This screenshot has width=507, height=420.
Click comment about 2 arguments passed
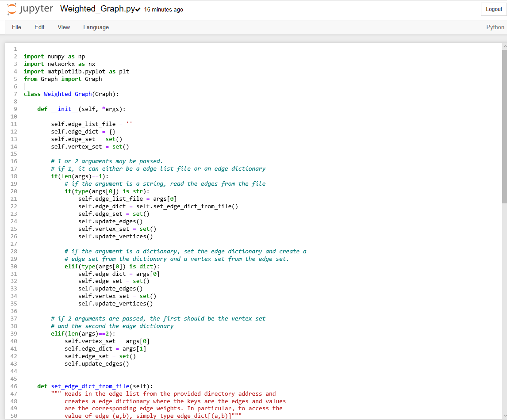tap(158, 319)
